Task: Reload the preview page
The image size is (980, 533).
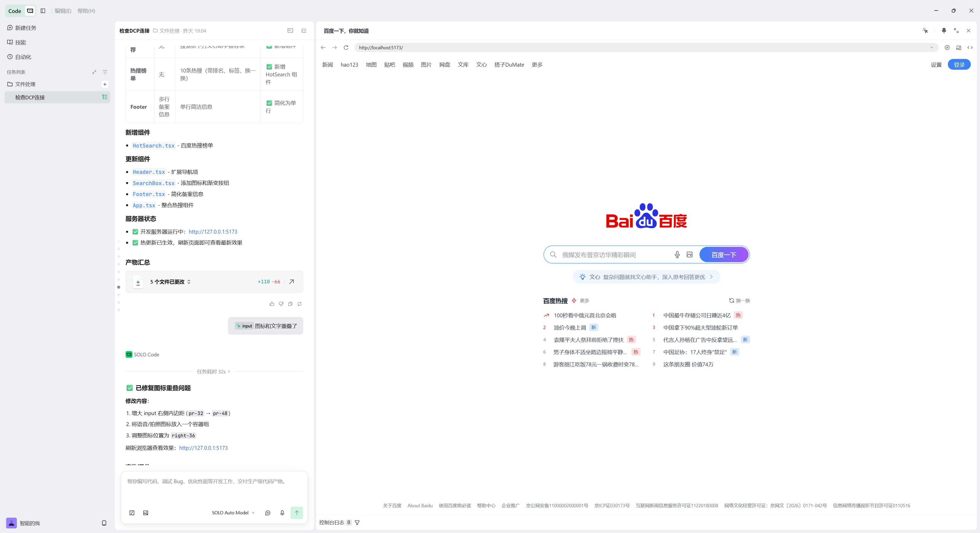Action: [x=346, y=47]
